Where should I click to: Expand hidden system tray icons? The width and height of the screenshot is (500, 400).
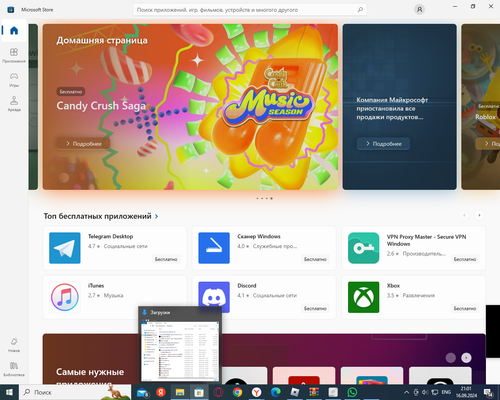406,392
